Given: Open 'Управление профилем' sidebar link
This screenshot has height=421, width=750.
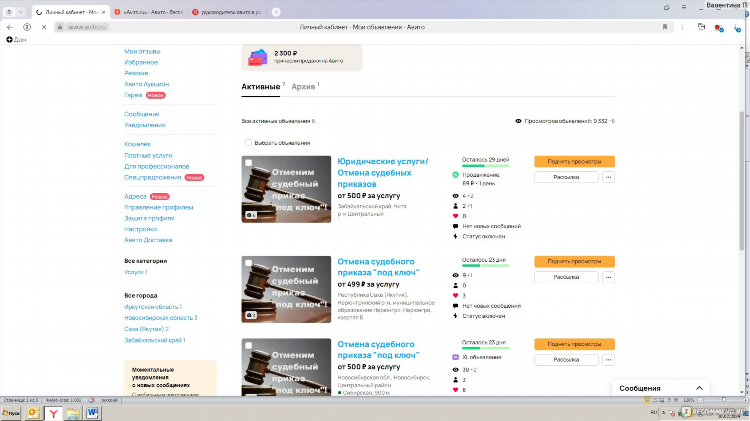Looking at the screenshot, I should [x=159, y=208].
